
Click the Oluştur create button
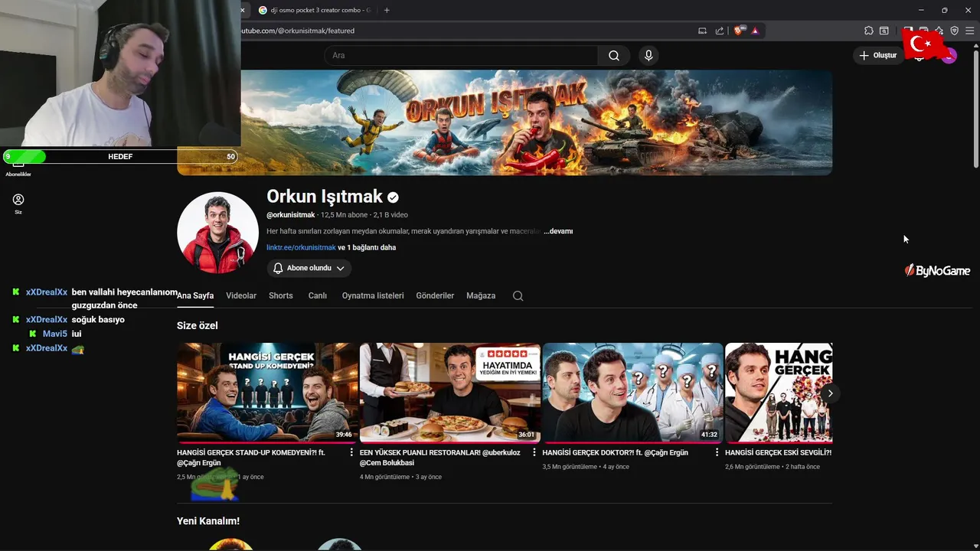tap(878, 55)
